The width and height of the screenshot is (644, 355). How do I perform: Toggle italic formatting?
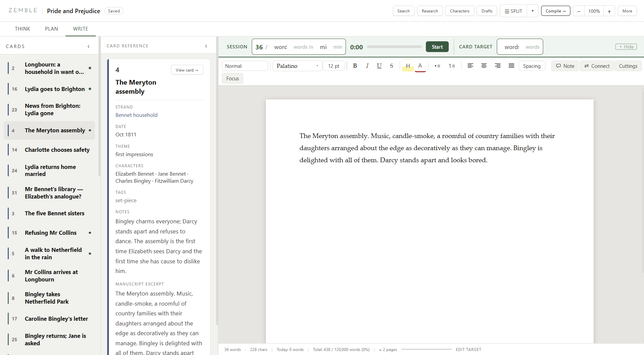[367, 66]
